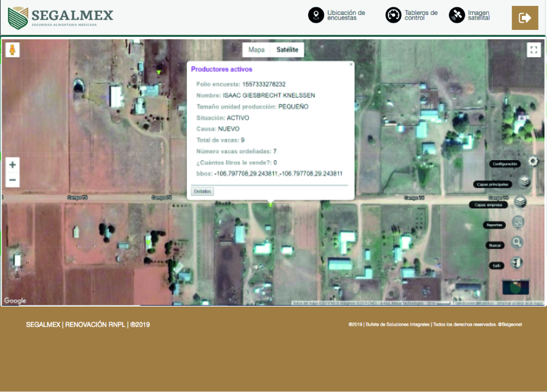Click the minimap thumbnail on the map
The width and height of the screenshot is (547, 392).
(x=515, y=287)
